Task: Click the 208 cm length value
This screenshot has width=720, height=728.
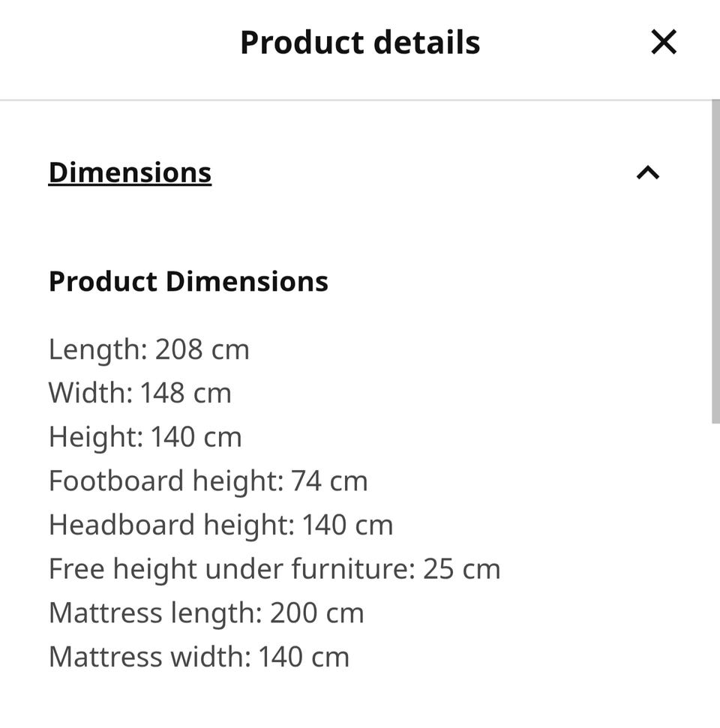Action: (x=202, y=349)
